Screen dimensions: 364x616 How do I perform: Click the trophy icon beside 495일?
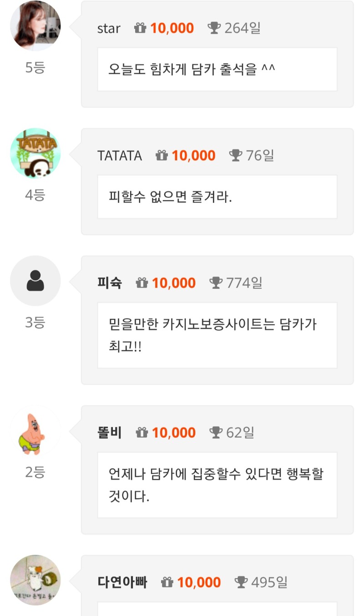coord(241,582)
